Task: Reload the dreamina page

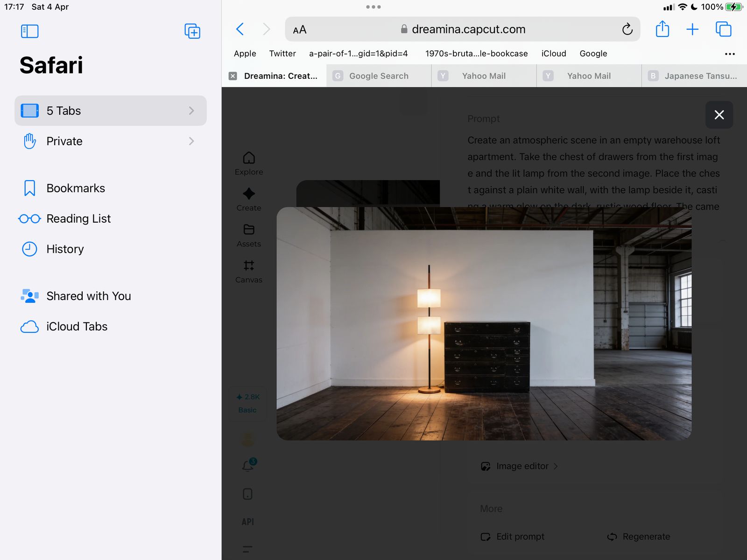Action: point(627,29)
